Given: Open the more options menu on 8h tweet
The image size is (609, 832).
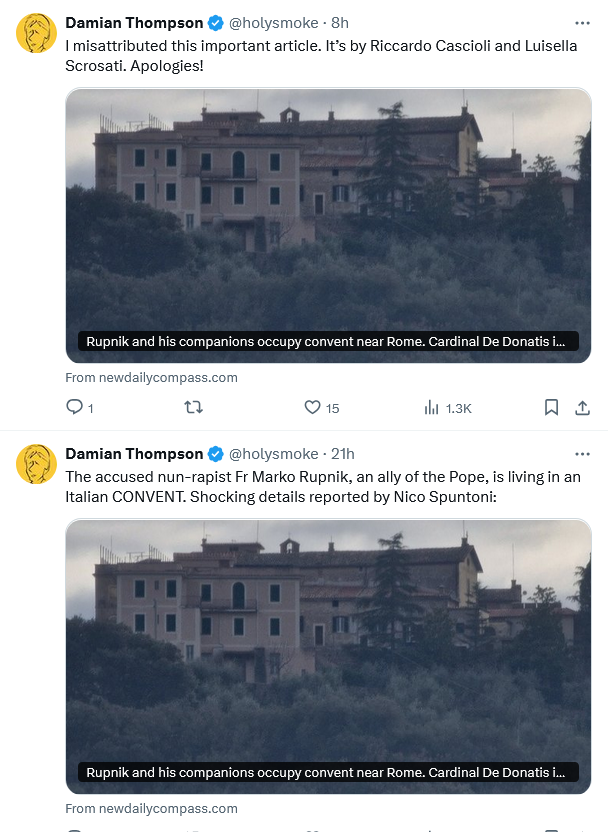Looking at the screenshot, I should (x=582, y=23).
